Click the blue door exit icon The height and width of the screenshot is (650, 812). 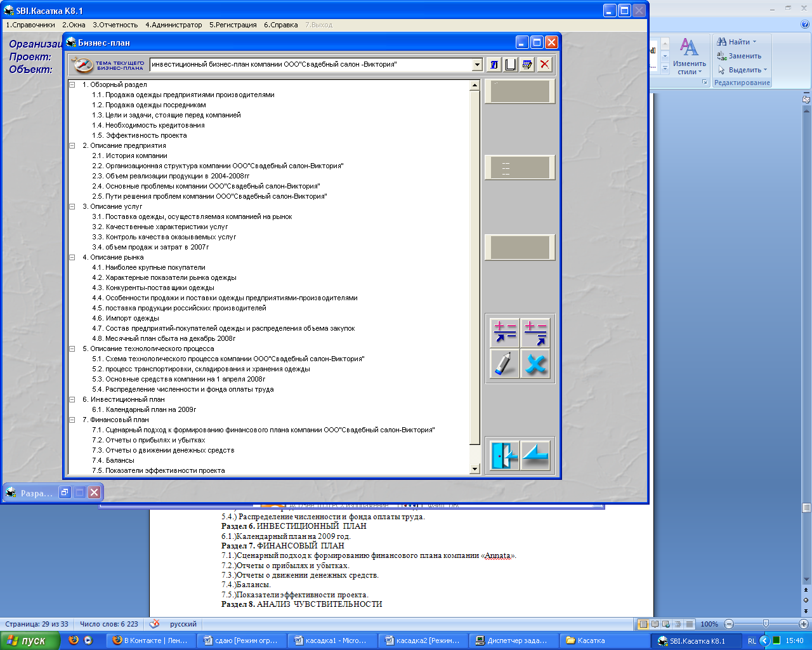click(x=505, y=455)
